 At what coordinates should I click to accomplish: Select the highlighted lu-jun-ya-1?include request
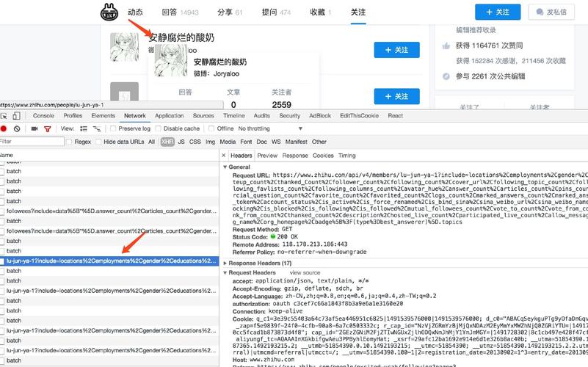point(109,261)
